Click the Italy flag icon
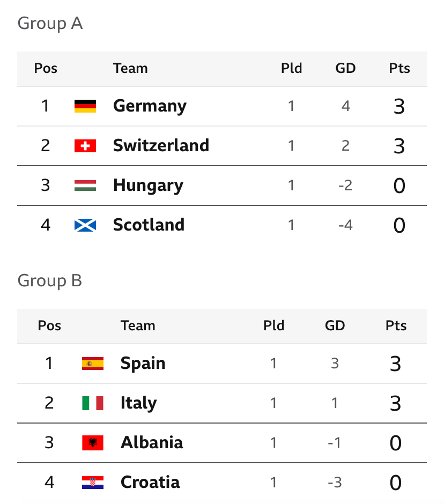The image size is (444, 504). pos(93,403)
